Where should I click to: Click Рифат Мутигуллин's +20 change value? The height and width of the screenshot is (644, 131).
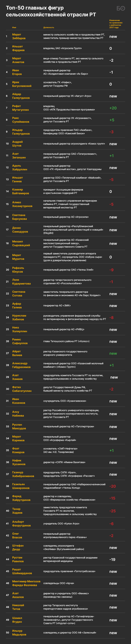click(x=113, y=108)
